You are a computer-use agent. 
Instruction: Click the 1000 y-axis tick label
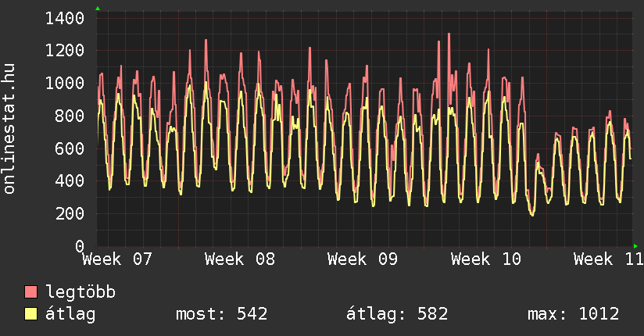point(60,84)
